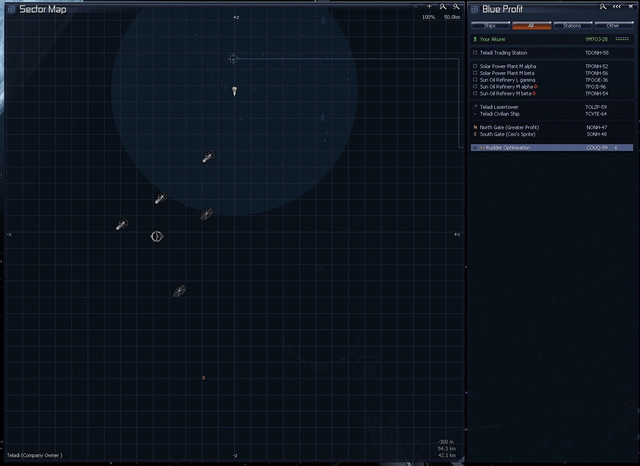Viewport: 640px width, 466px height.
Task: Select Sun Oil Refinery L gamma row
Action: pyautogui.click(x=552, y=80)
